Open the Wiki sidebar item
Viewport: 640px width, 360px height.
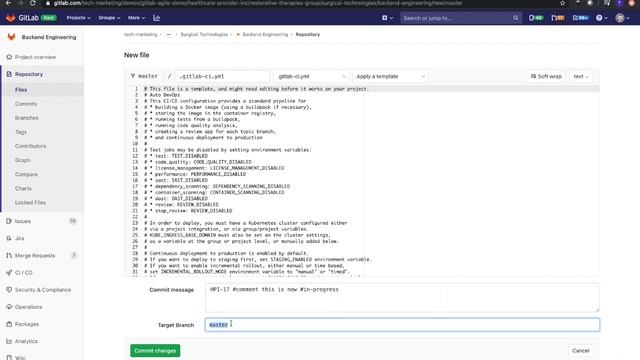click(20, 358)
